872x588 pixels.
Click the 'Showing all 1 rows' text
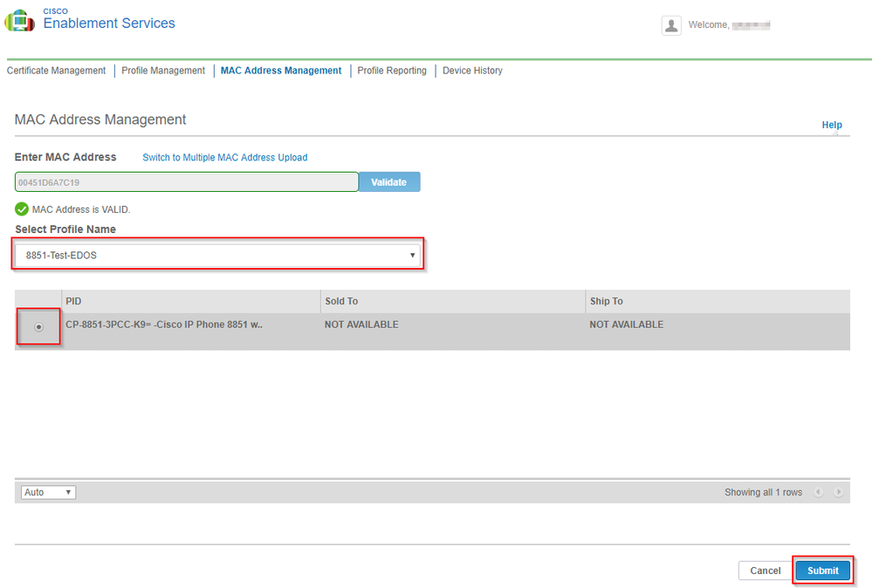(x=763, y=492)
